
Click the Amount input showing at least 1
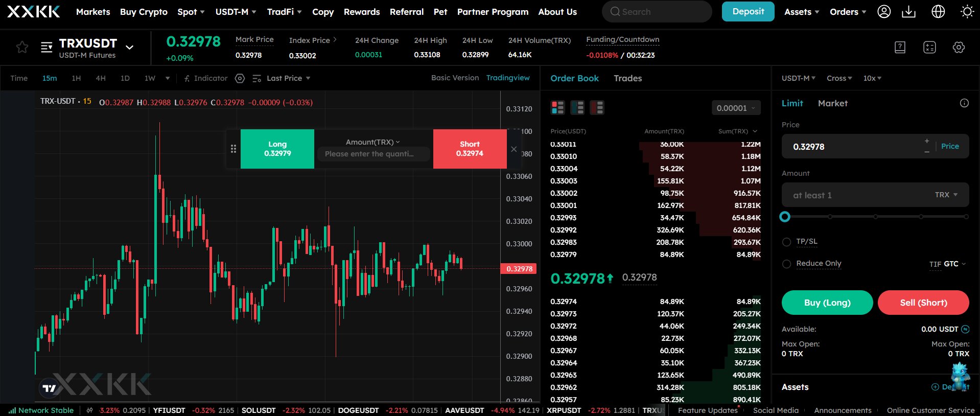pyautogui.click(x=875, y=195)
